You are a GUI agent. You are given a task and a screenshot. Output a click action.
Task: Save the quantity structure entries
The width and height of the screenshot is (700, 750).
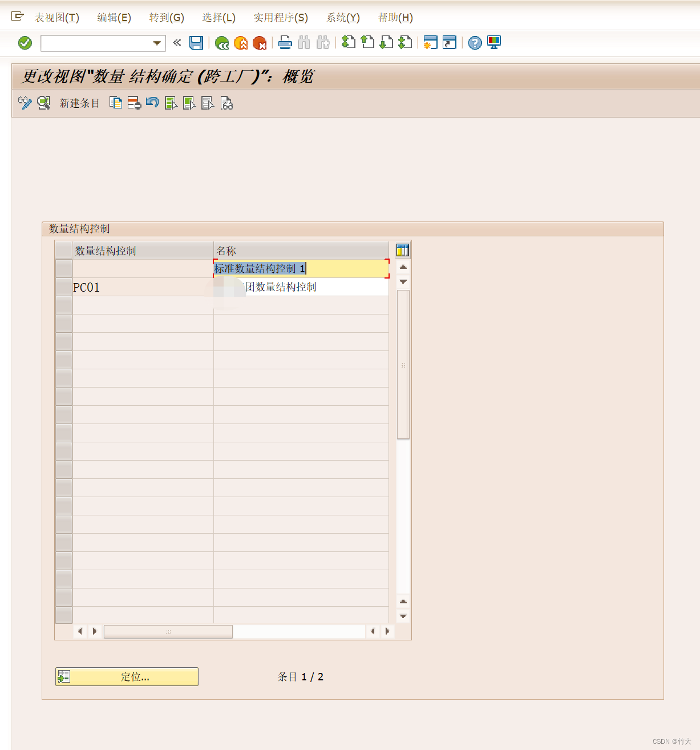[x=197, y=43]
